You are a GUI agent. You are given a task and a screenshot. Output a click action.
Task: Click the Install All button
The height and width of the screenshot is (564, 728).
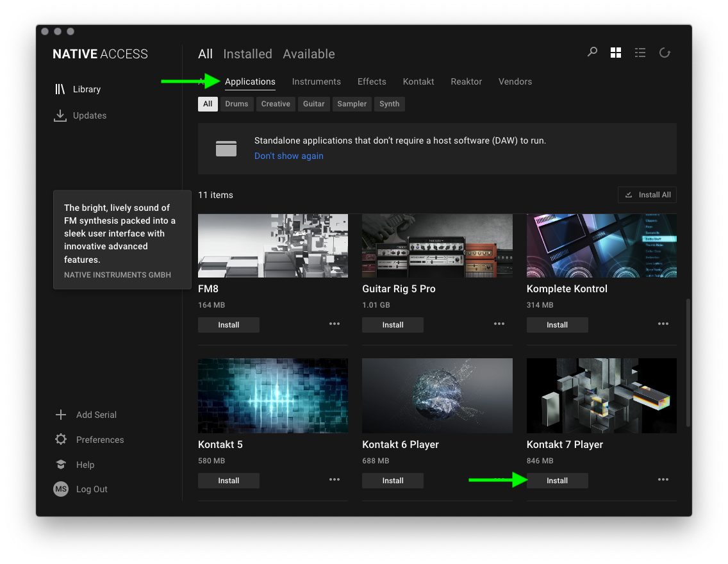[647, 195]
